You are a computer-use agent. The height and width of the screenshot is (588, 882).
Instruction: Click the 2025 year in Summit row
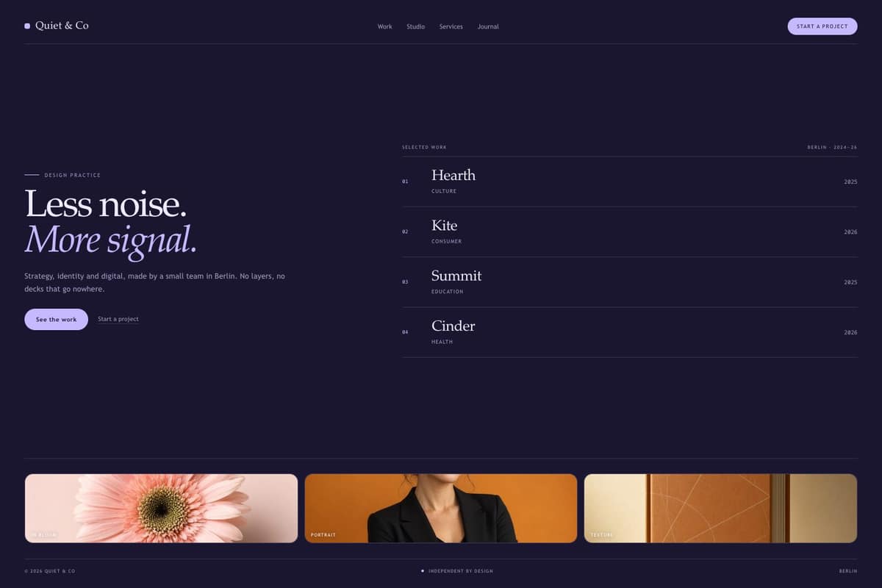click(x=850, y=282)
